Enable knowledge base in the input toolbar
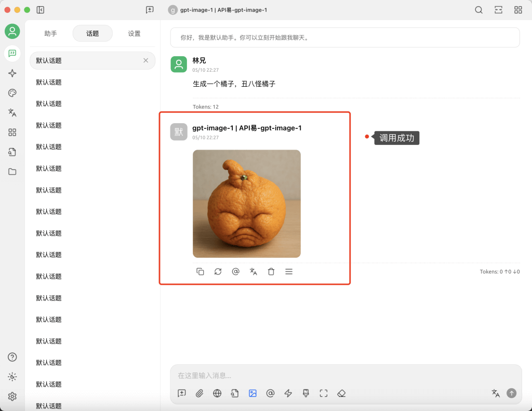This screenshot has height=411, width=532. pos(234,393)
